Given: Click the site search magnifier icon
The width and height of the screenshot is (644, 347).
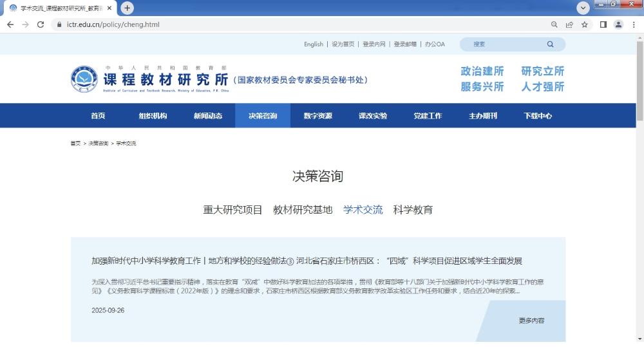Looking at the screenshot, I should [x=550, y=44].
